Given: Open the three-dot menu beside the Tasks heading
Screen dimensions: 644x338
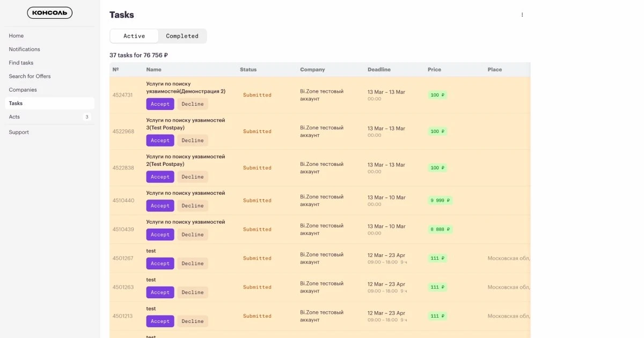Looking at the screenshot, I should (x=522, y=15).
